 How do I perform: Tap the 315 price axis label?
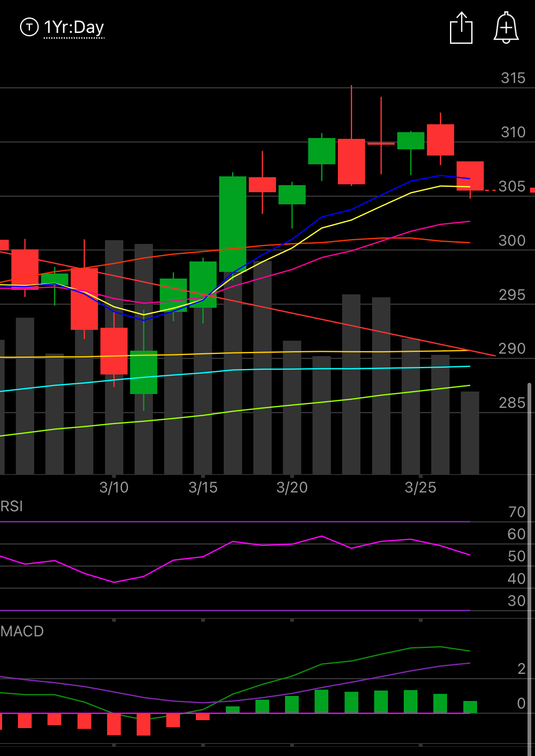(x=513, y=78)
